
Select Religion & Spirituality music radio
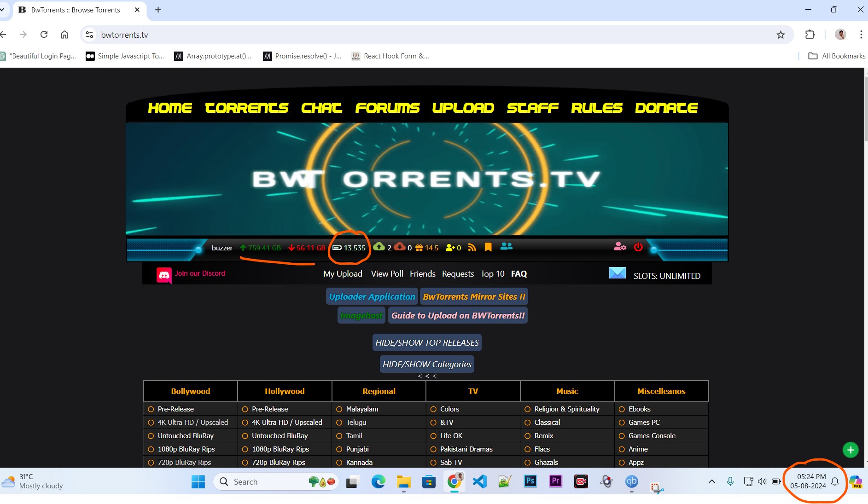click(528, 409)
